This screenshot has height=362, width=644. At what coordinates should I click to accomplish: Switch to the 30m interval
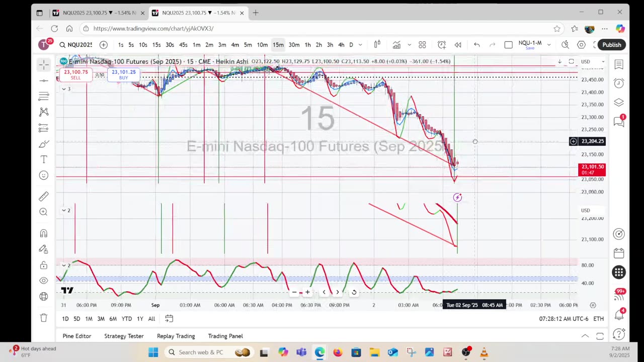click(294, 45)
